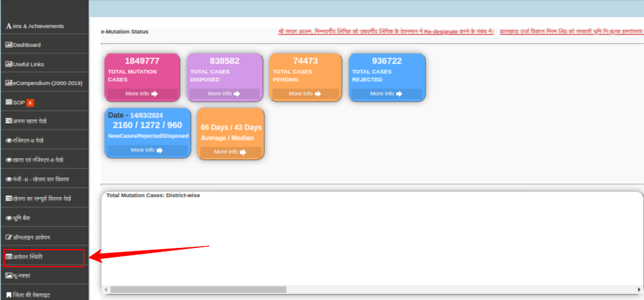This screenshot has height=300, width=644.
Task: Click the horizontal scrollbar thumb in district chart
Action: (198, 290)
